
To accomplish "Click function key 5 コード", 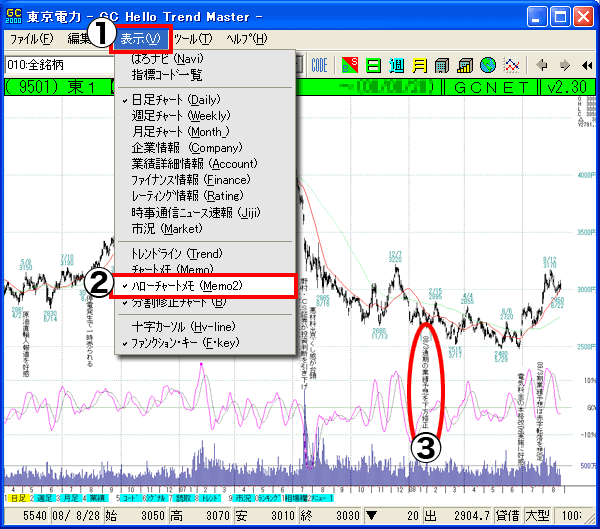I will tap(129, 498).
